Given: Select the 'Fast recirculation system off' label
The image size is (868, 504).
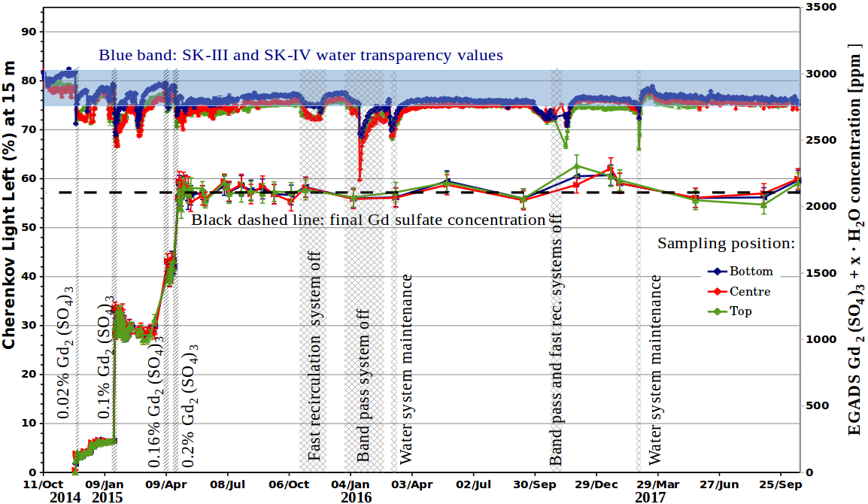Looking at the screenshot, I should pyautogui.click(x=314, y=356).
